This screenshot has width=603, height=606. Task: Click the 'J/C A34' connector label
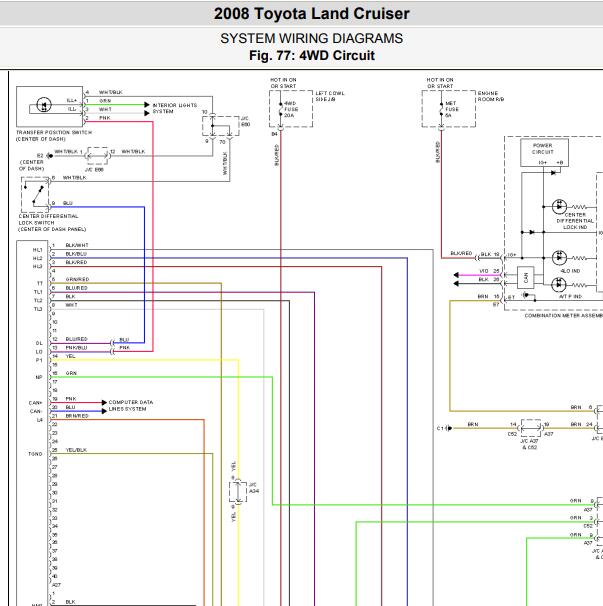254,488
